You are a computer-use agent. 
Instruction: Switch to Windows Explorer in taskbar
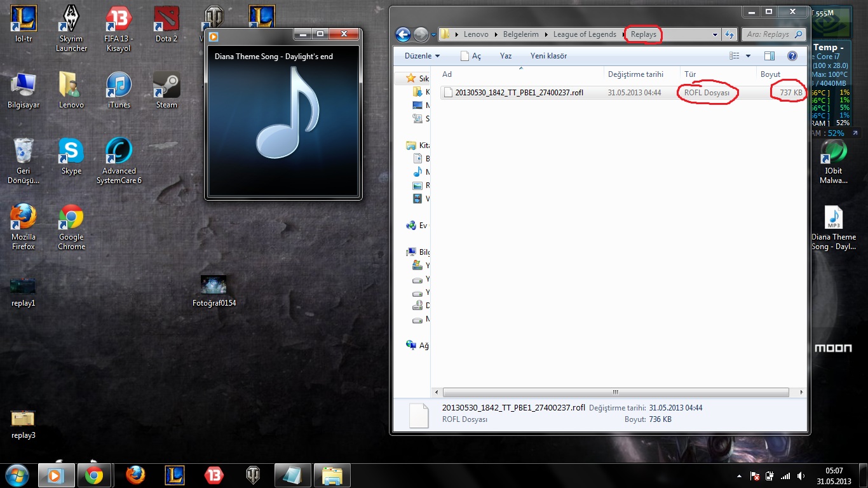332,475
